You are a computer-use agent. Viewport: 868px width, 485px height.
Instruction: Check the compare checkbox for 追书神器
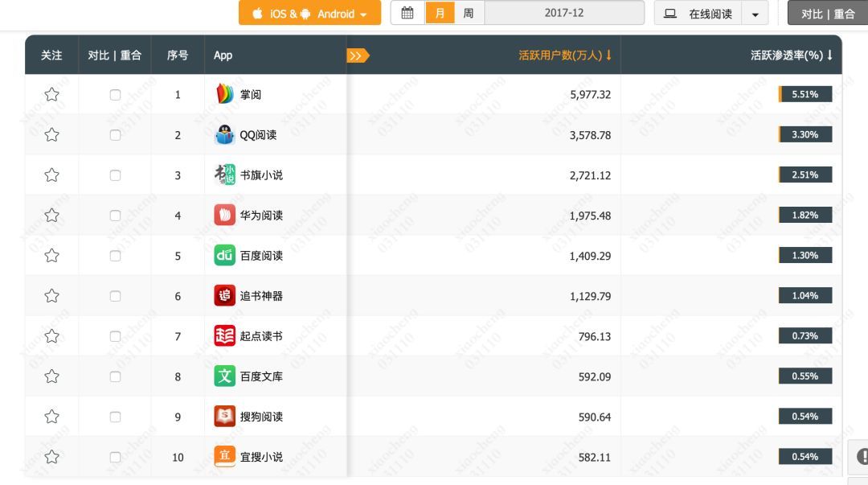pos(115,295)
